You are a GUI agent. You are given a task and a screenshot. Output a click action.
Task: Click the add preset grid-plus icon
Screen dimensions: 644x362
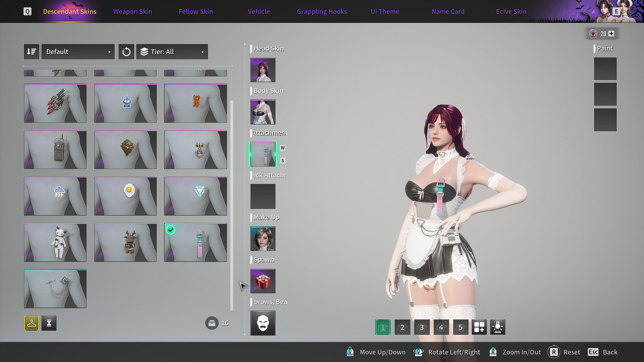[x=479, y=327]
